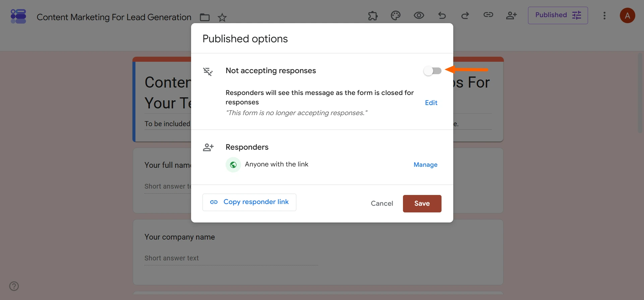Screen dimensions: 644x300
Task: Open the Google Forms home icon
Action: (18, 16)
